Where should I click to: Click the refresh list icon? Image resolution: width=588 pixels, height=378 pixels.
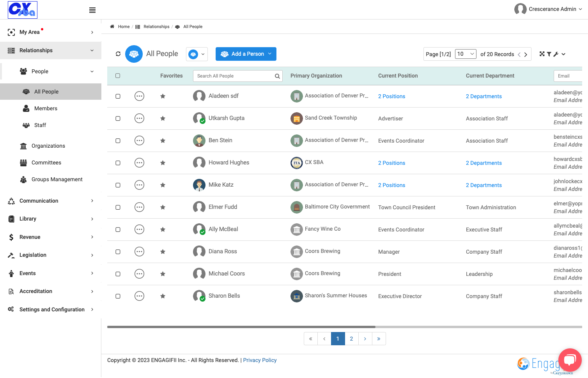(x=118, y=54)
